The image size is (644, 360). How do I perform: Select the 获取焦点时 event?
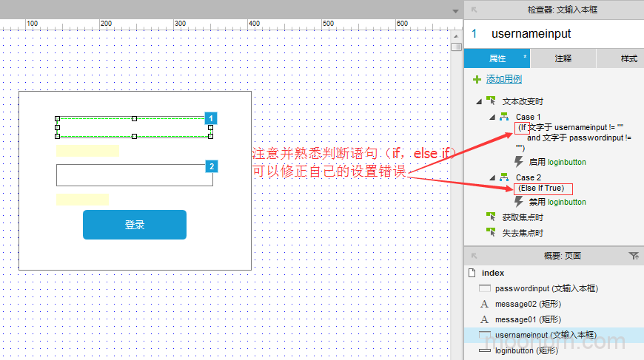tap(522, 217)
